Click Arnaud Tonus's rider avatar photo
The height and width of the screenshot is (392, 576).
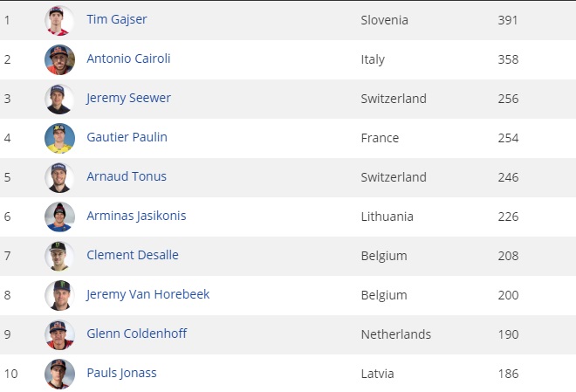point(59,177)
